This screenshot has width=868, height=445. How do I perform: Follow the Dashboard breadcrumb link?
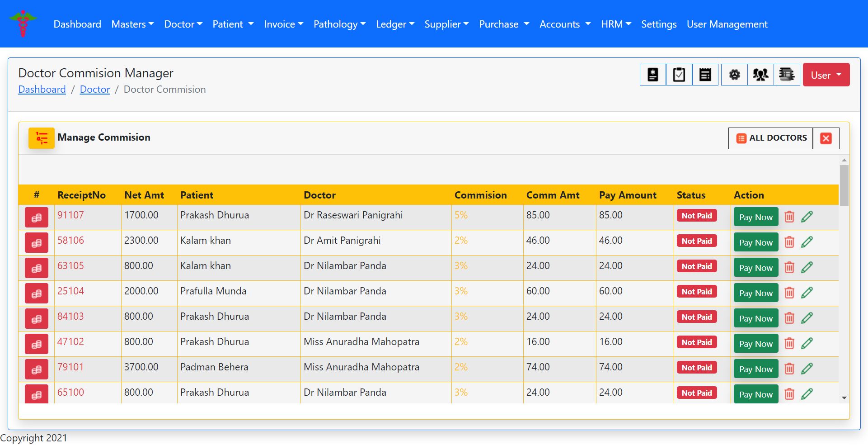tap(42, 90)
